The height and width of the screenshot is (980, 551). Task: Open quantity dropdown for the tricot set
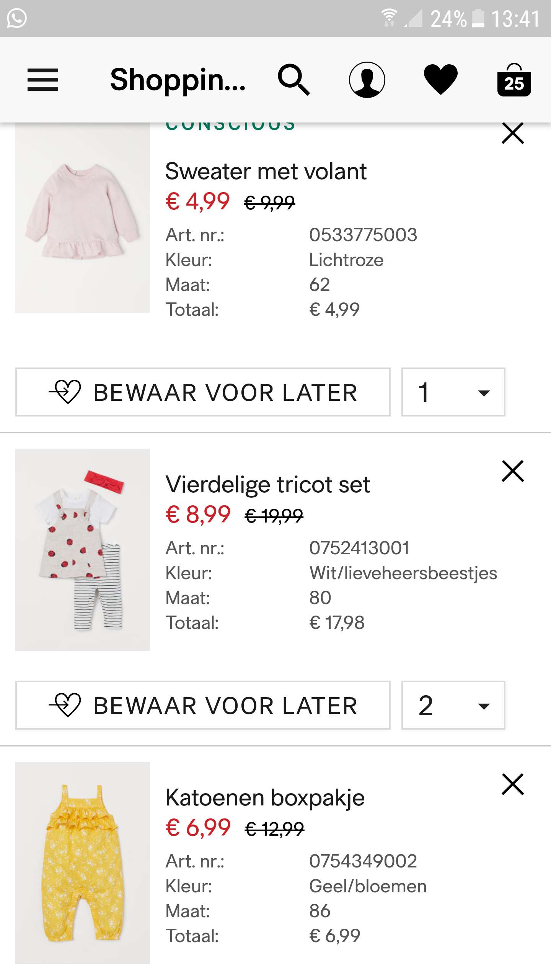[453, 705]
